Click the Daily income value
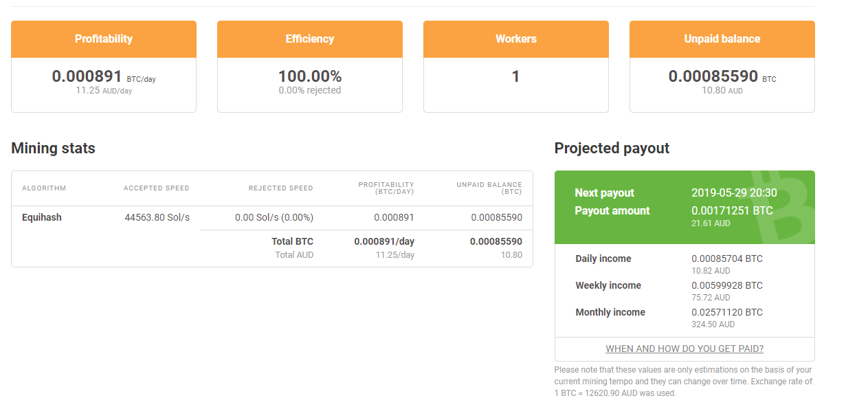 click(x=727, y=259)
